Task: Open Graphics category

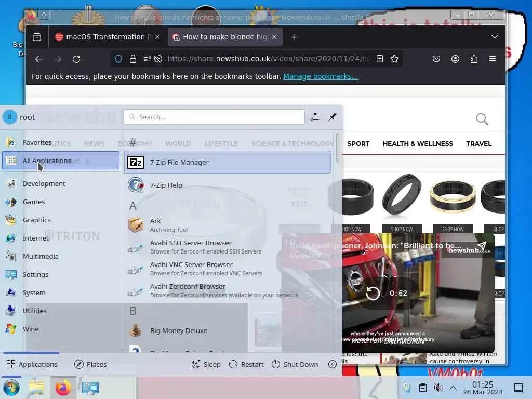Action: [61, 220]
